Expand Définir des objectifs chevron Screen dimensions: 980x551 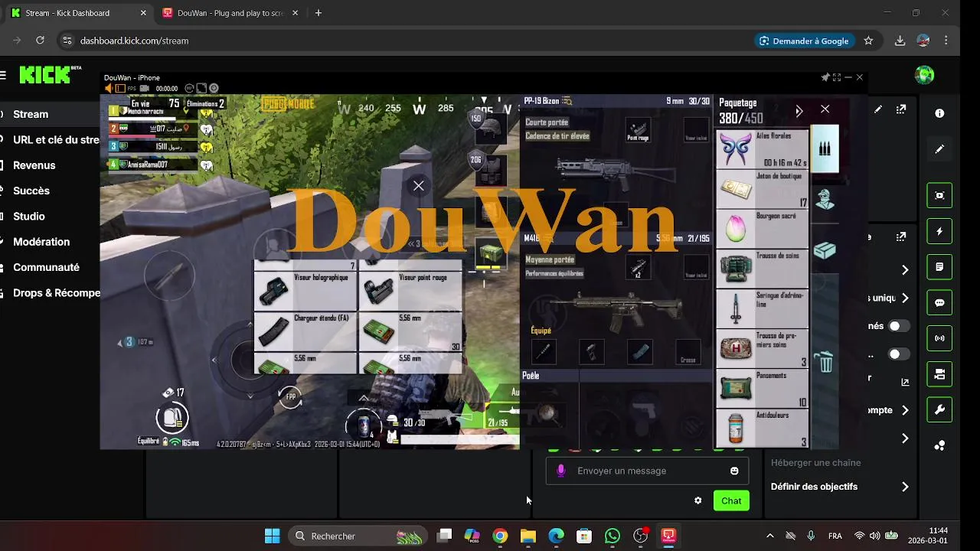point(905,487)
